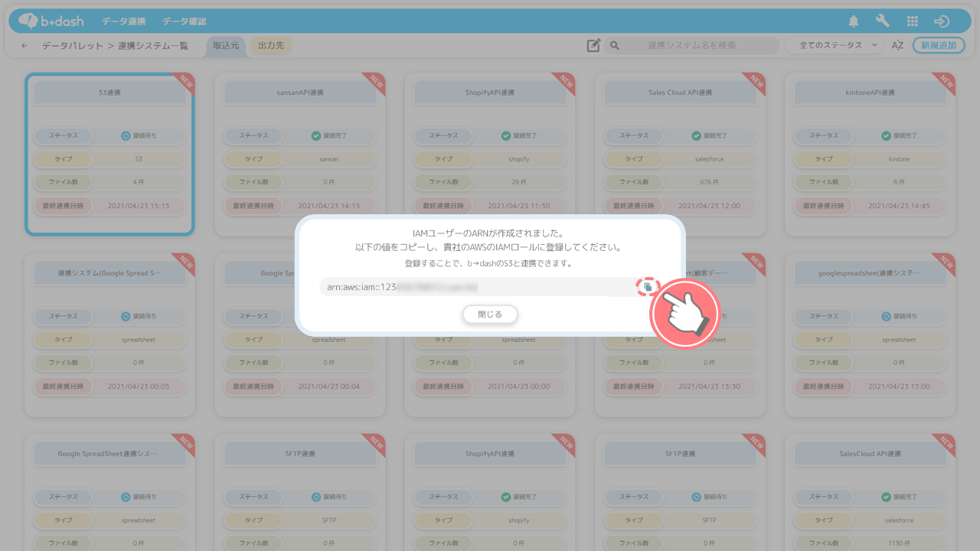Click the 676 件 file count
980x551 pixels.
point(709,183)
